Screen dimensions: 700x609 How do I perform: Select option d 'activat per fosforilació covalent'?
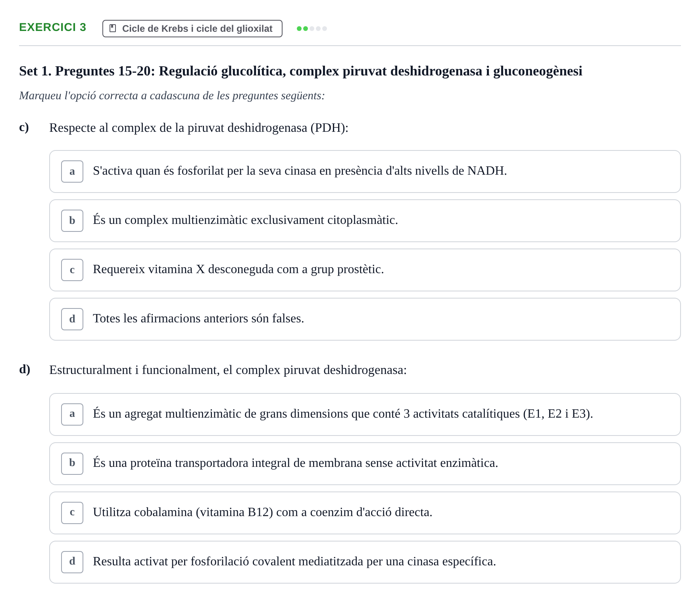point(365,562)
